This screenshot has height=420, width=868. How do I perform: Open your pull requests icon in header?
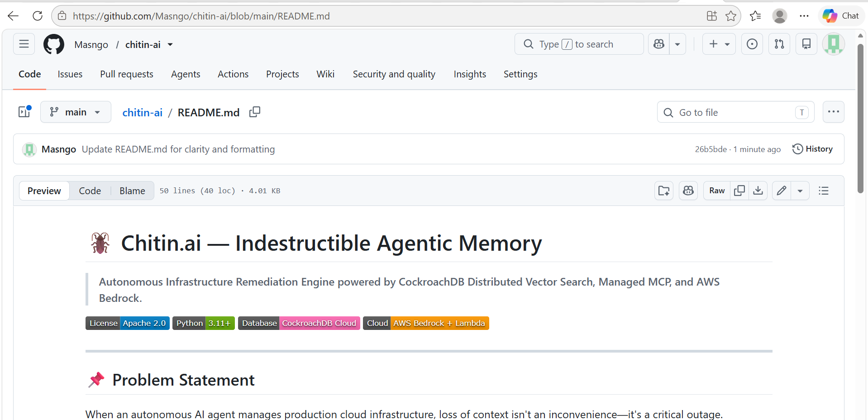tap(779, 44)
